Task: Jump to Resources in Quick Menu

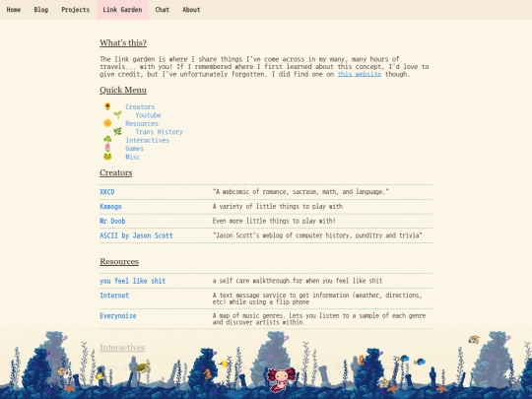Action: pos(142,123)
